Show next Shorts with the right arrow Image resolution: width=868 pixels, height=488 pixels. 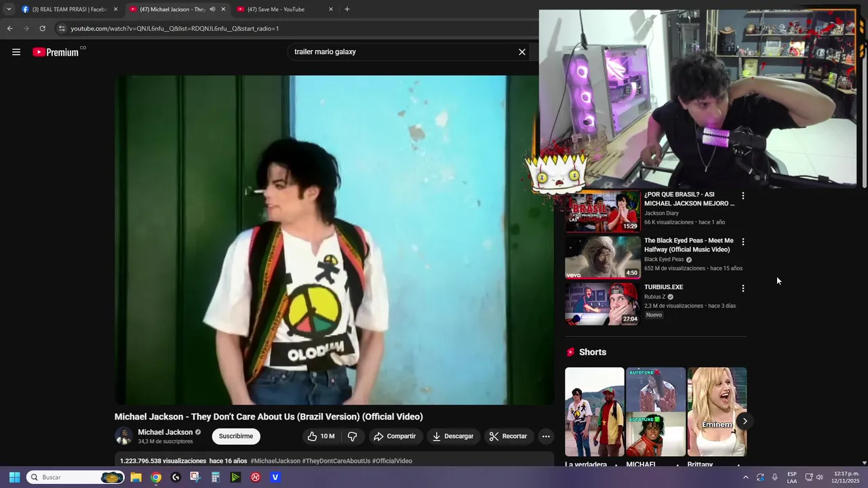745,422
